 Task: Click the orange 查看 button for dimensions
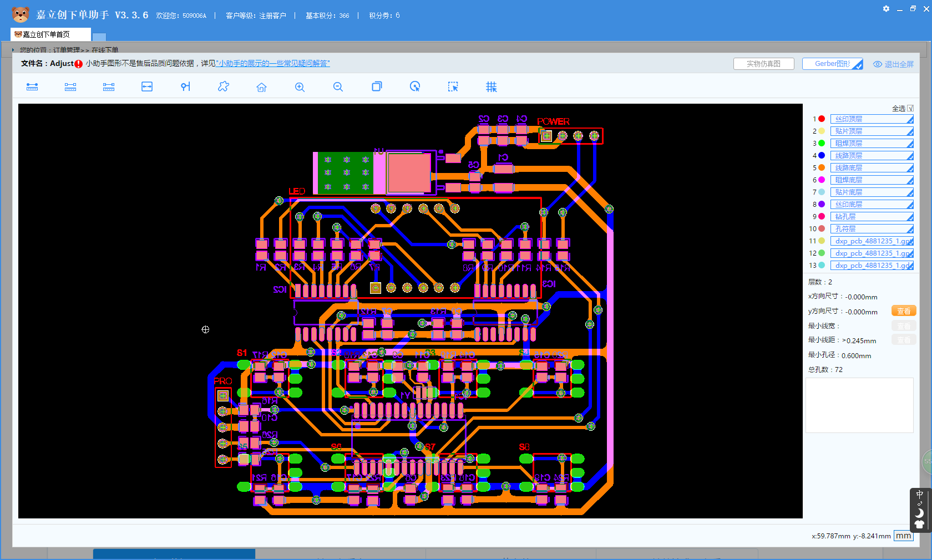(x=904, y=311)
